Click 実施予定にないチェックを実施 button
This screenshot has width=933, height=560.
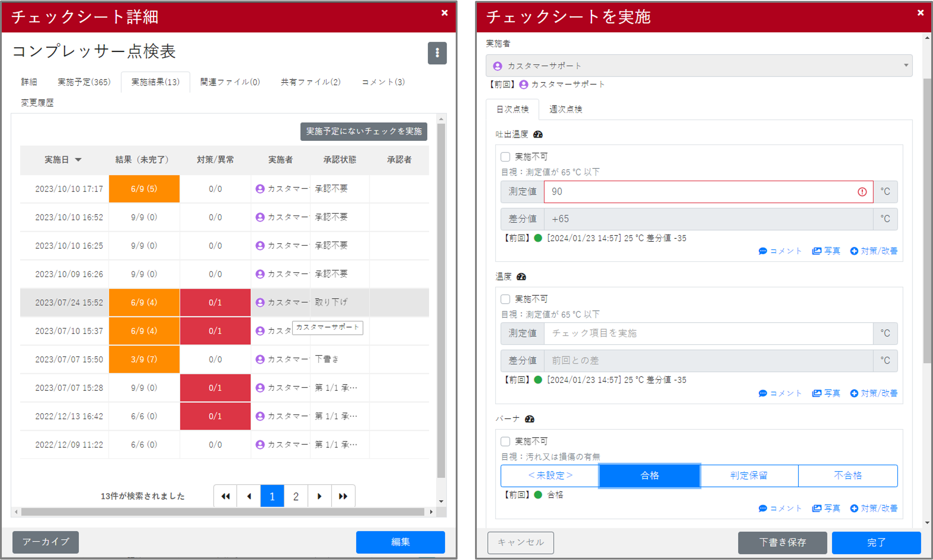(x=364, y=131)
